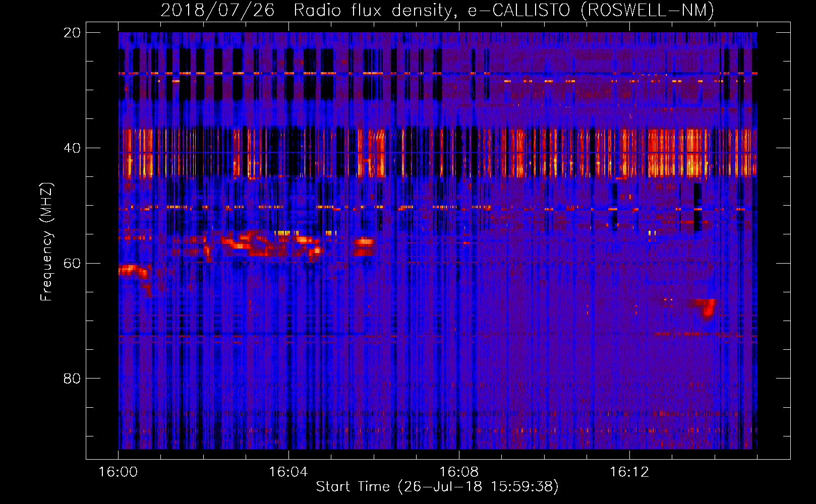The height and width of the screenshot is (504, 816).
Task: Click the 16:00 time tick label
Action: 118,472
